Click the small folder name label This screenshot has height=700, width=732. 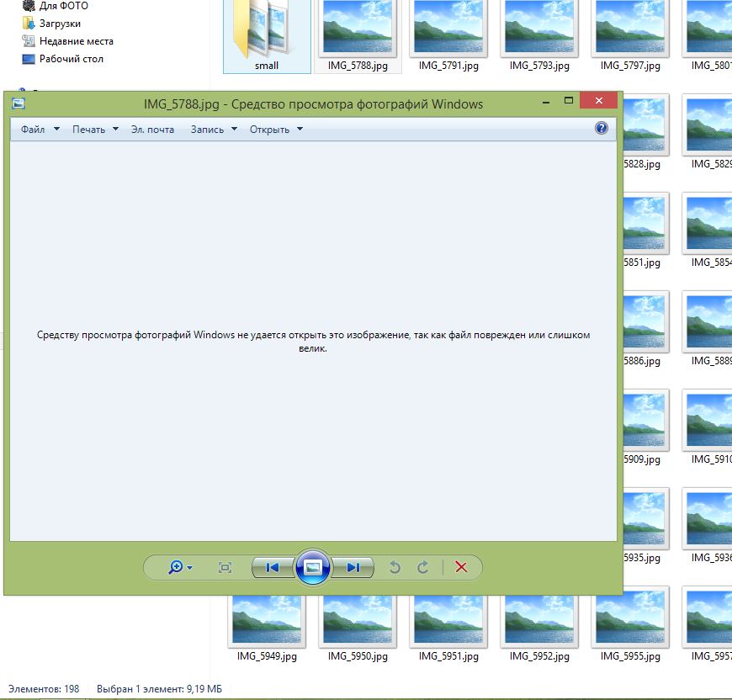pos(267,66)
